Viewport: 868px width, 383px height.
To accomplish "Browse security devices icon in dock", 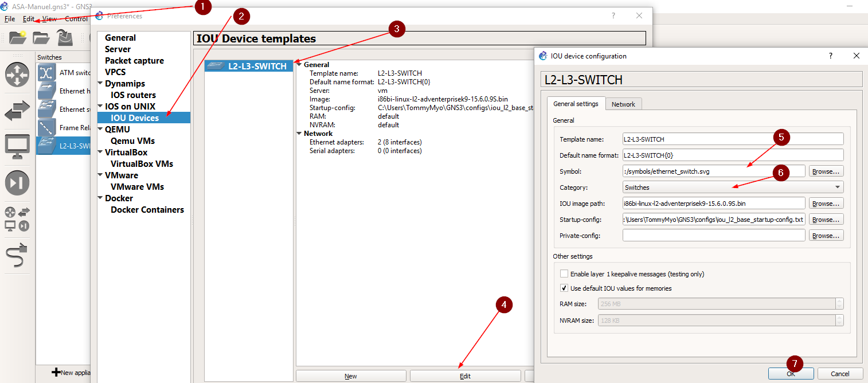I will [17, 183].
